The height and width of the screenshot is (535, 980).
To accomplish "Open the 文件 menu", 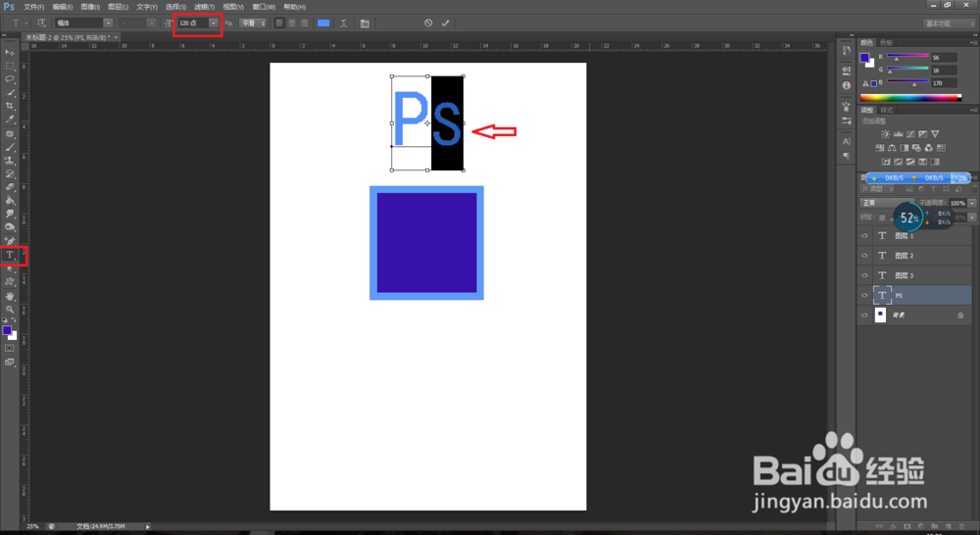I will [x=33, y=7].
